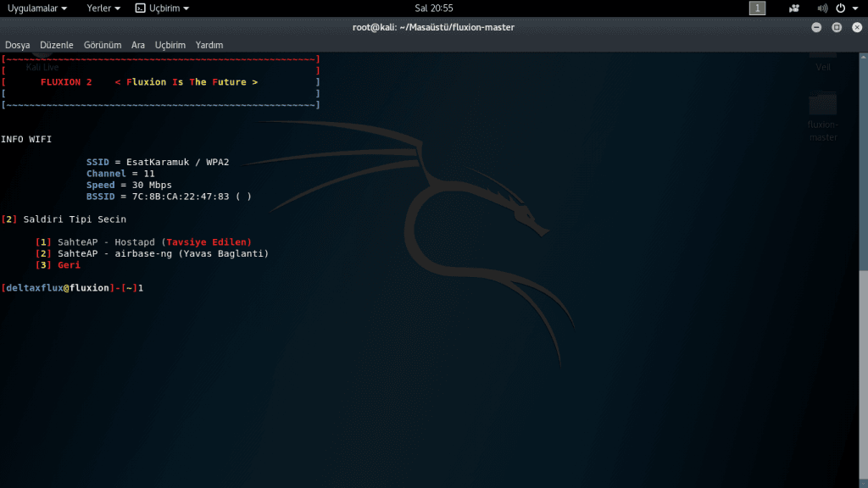Viewport: 868px width, 488px height.
Task: Open the Dosya menu
Action: tap(17, 45)
